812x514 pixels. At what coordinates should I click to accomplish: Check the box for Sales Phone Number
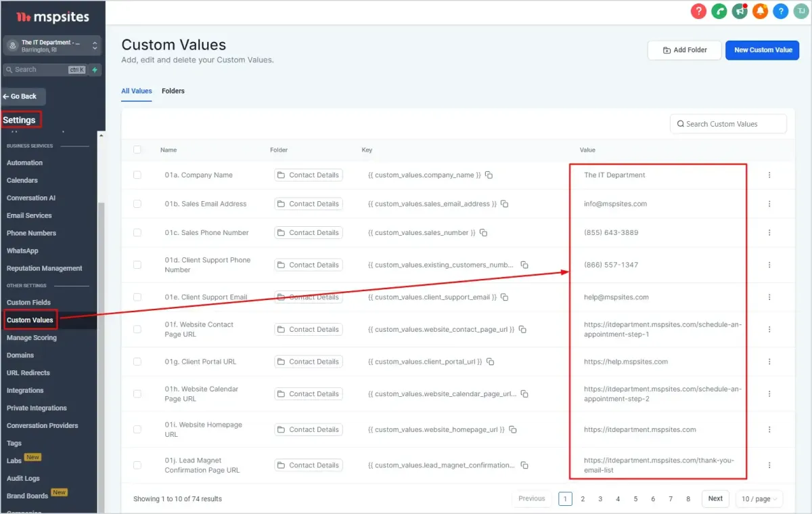(x=137, y=232)
